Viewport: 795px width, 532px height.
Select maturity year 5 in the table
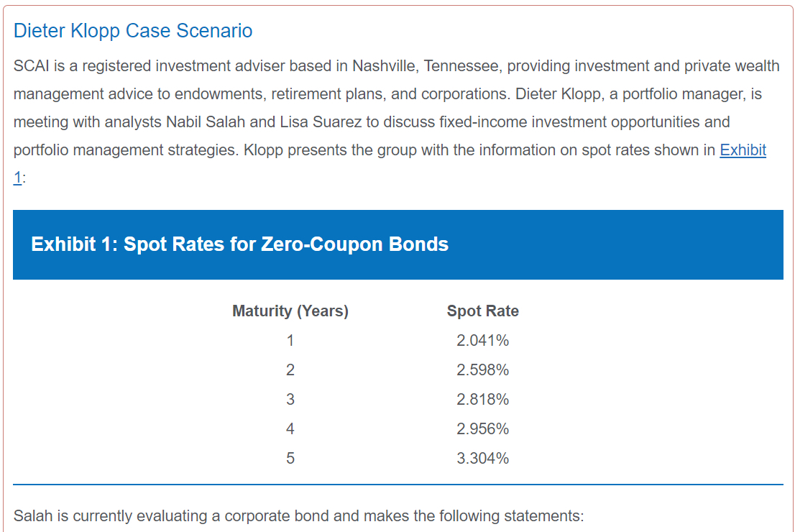(x=290, y=459)
